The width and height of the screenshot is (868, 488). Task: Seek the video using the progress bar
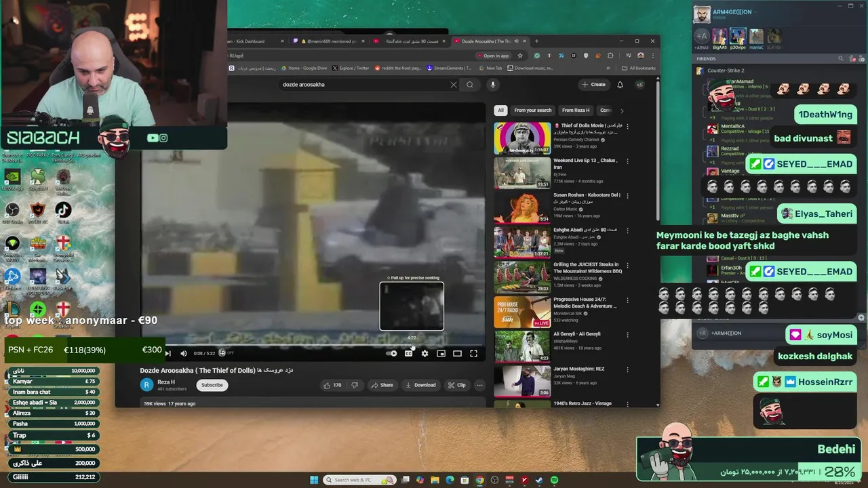313,345
